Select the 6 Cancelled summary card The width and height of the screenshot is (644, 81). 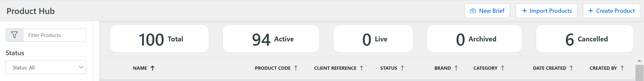(585, 39)
